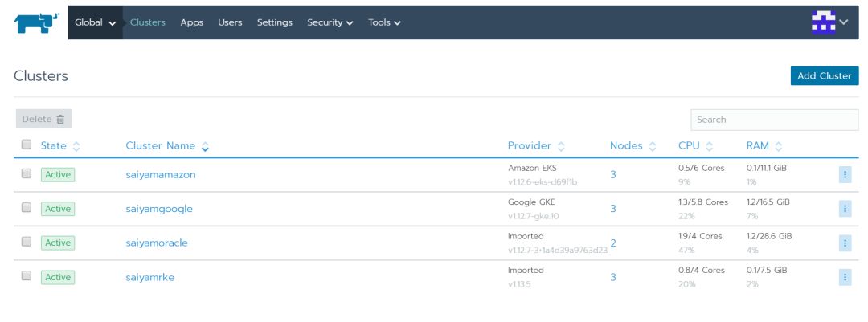Expand the Global dropdown
Viewport: 868px width, 322px height.
pyautogui.click(x=95, y=22)
